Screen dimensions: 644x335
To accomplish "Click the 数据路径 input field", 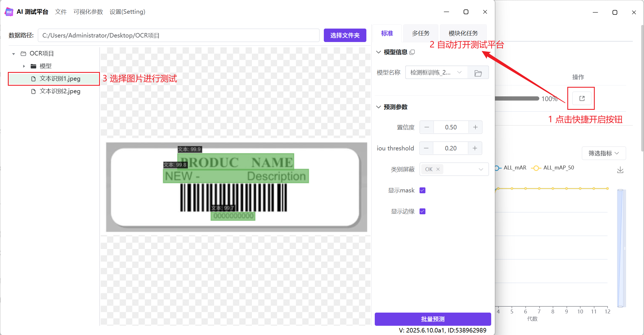I will (x=179, y=35).
